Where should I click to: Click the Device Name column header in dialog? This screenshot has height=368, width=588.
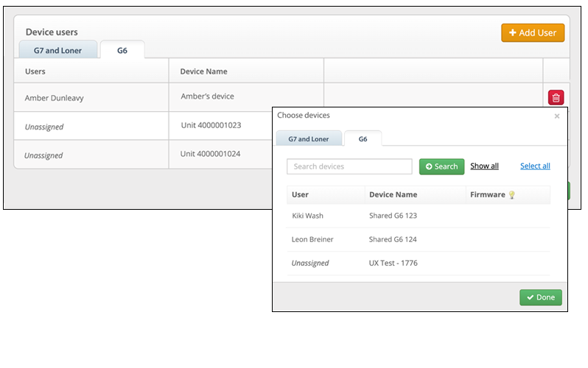393,195
